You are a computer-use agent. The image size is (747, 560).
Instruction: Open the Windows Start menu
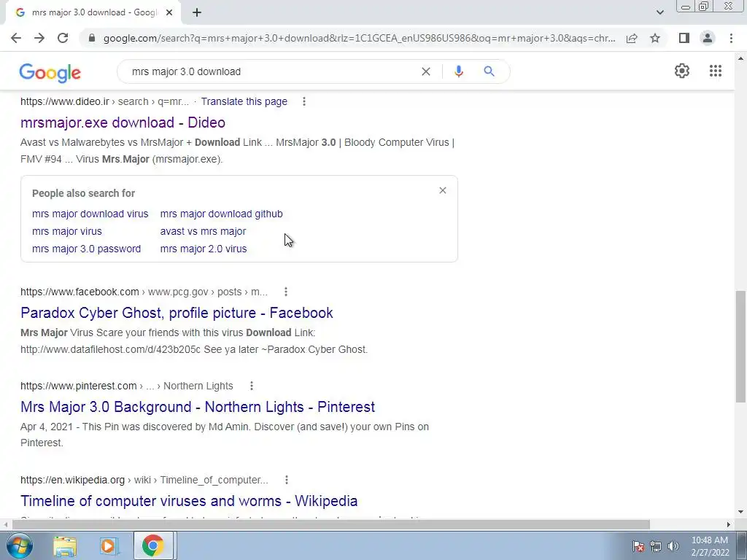(x=19, y=545)
